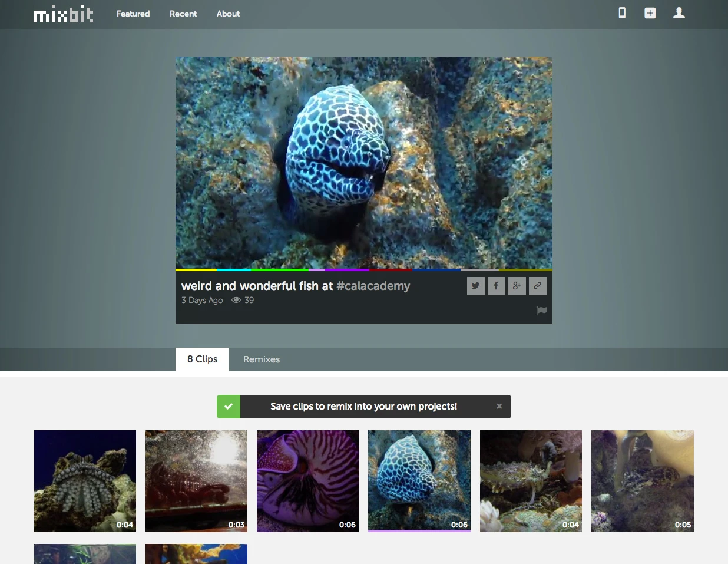The width and height of the screenshot is (728, 564).
Task: Open the mobile app icon in the header
Action: point(622,12)
